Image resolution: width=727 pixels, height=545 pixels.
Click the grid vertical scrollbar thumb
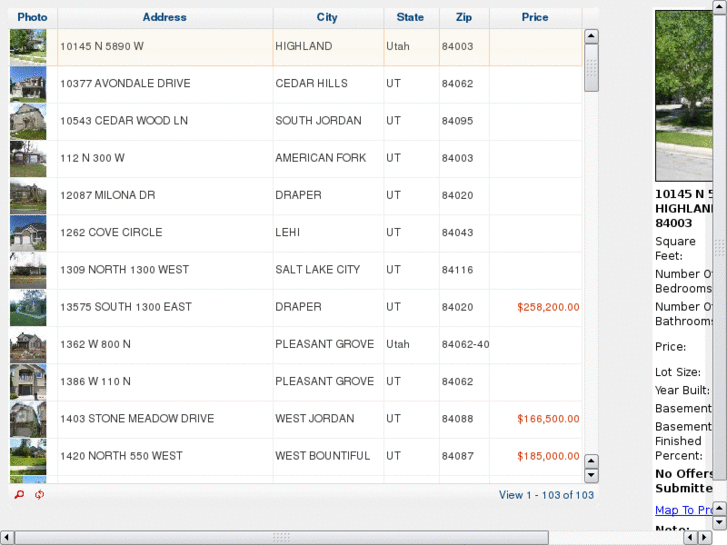(591, 68)
